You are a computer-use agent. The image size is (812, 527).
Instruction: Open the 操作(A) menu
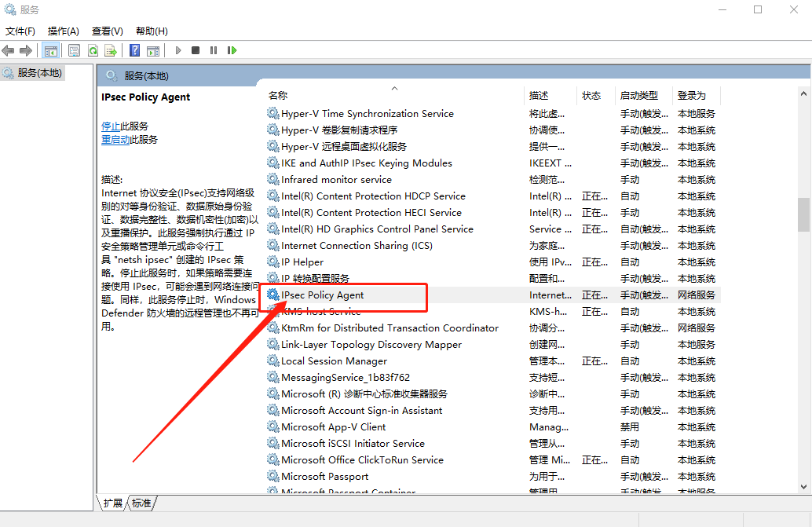[x=64, y=31]
